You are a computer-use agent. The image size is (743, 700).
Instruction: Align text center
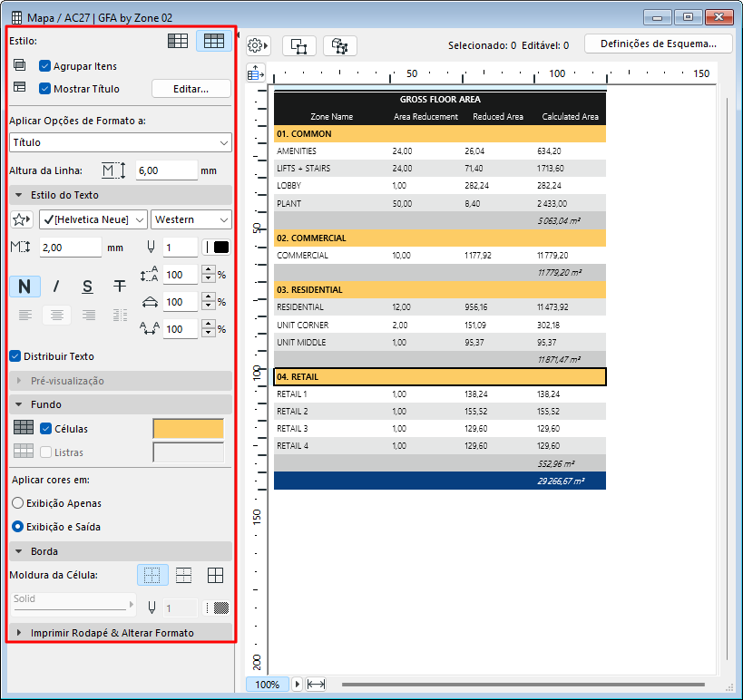pos(57,315)
